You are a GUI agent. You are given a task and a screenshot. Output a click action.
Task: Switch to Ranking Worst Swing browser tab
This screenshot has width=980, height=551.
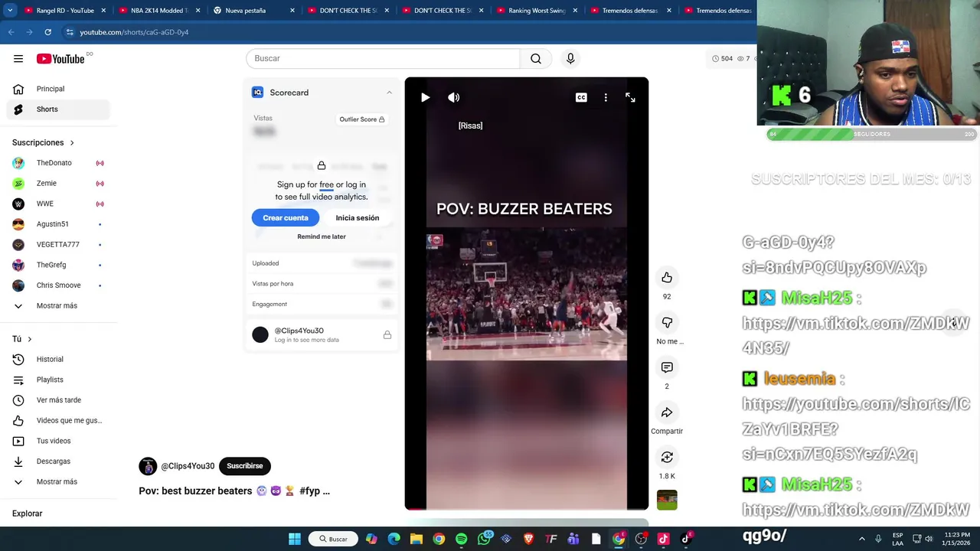pyautogui.click(x=536, y=11)
